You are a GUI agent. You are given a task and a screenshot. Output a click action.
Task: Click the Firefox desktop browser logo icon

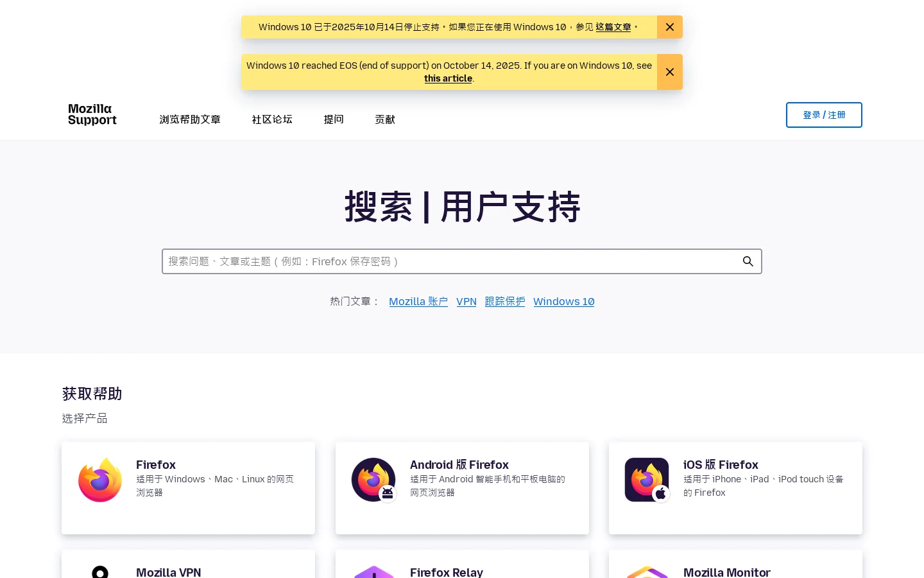pyautogui.click(x=100, y=480)
